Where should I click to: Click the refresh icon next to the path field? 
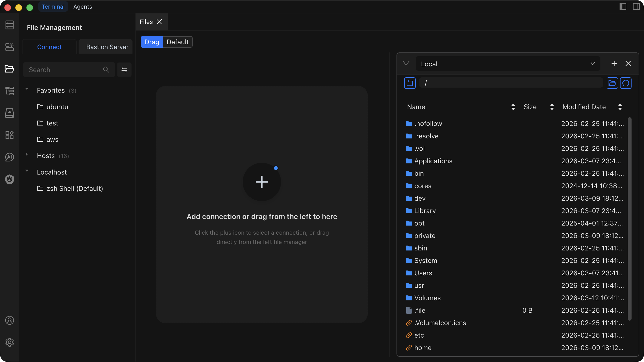(x=626, y=83)
